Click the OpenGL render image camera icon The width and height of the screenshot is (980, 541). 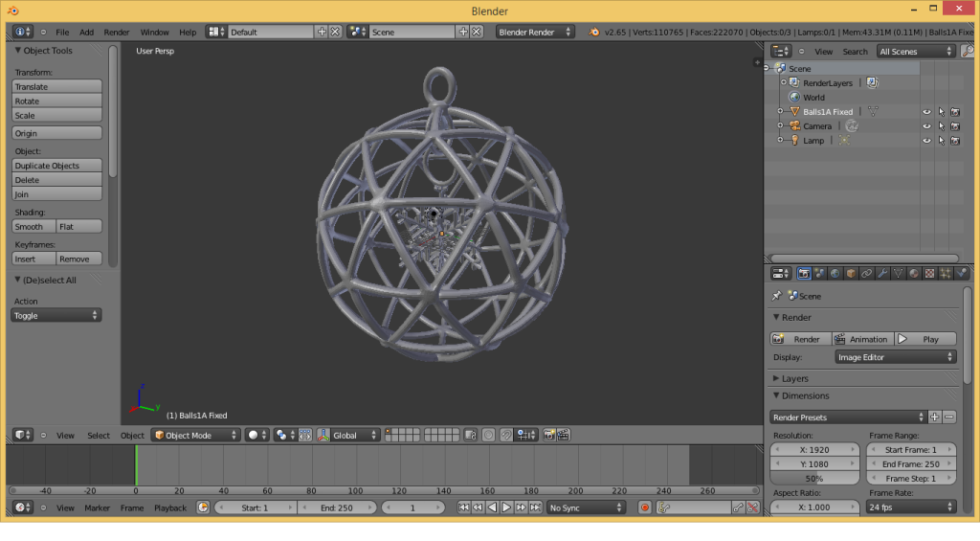pyautogui.click(x=549, y=435)
